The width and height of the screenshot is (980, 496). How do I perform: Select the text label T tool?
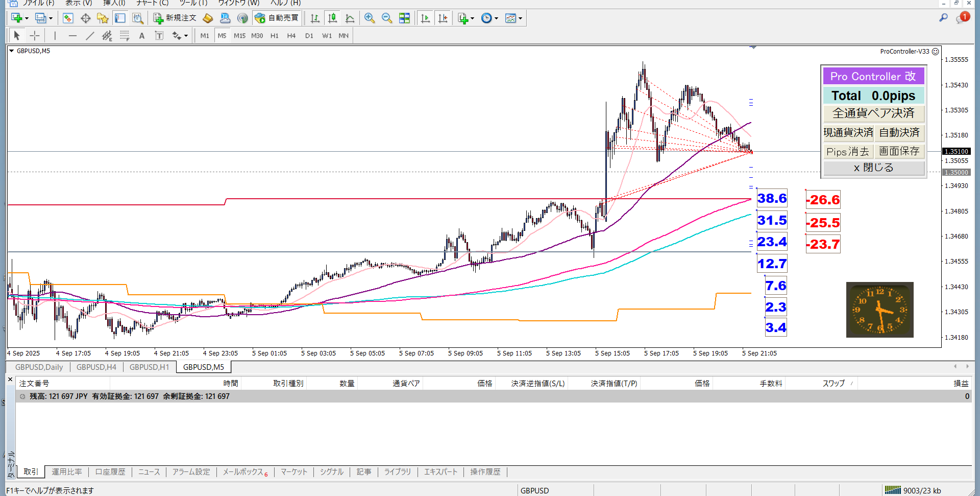159,36
